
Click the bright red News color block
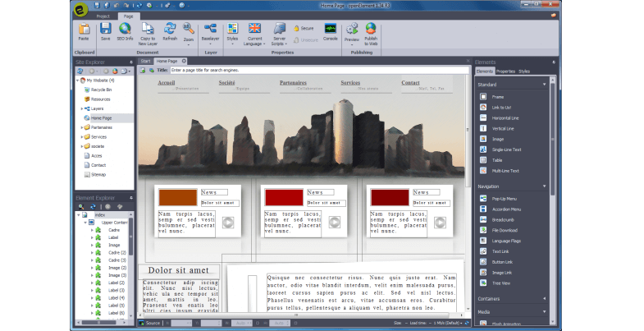coord(284,198)
